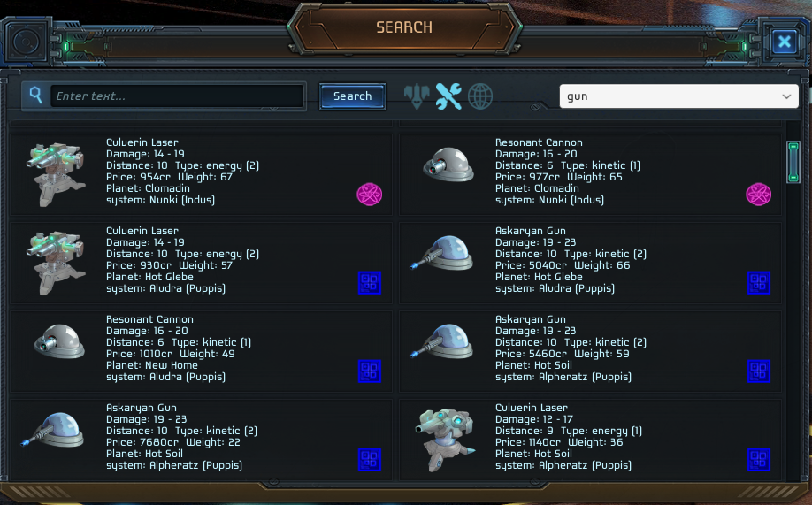812x505 pixels.
Task: Select the Culverin Laser thumbnail priced 954cr
Action: point(56,174)
